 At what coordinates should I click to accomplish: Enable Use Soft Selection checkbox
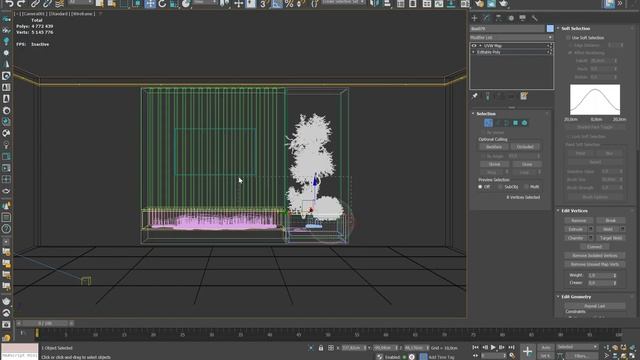point(568,38)
